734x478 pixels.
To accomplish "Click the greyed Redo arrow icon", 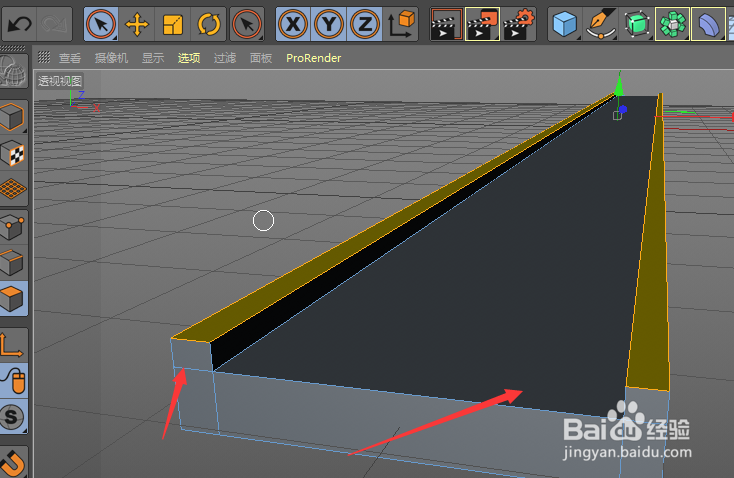I will pyautogui.click(x=54, y=24).
